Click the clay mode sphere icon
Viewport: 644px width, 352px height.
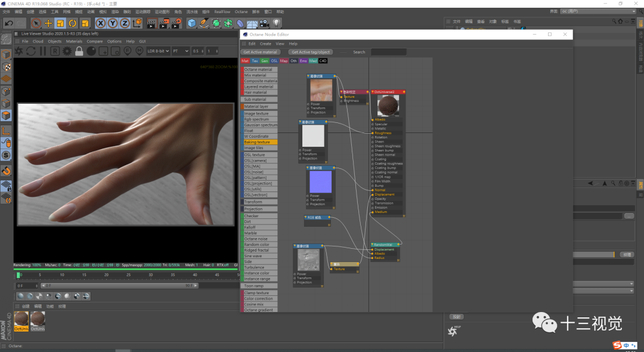pyautogui.click(x=91, y=51)
